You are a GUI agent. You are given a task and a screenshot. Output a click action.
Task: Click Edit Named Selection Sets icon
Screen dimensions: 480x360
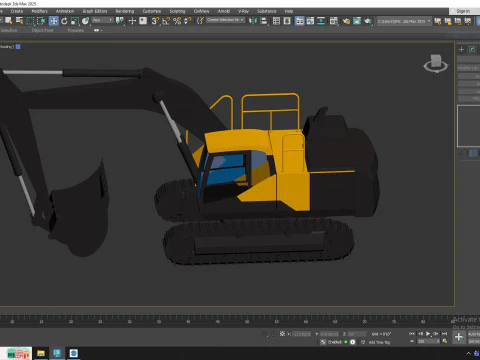click(x=200, y=21)
